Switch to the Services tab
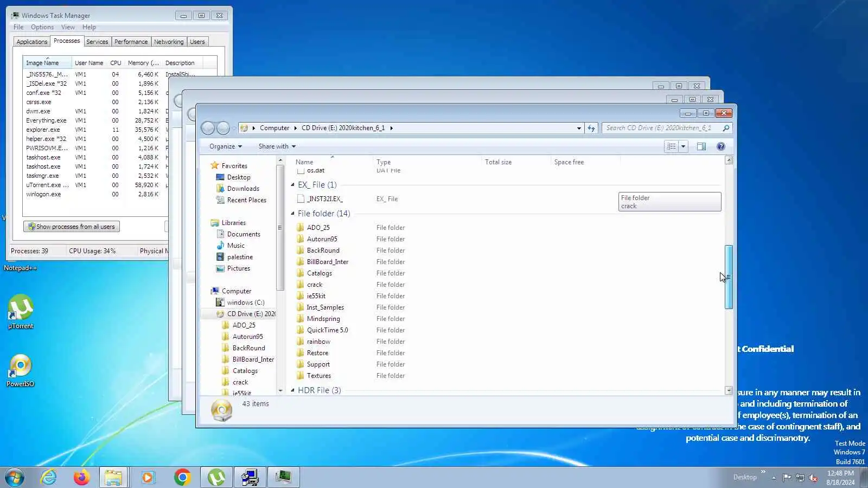Viewport: 868px width, 488px height. pos(97,42)
